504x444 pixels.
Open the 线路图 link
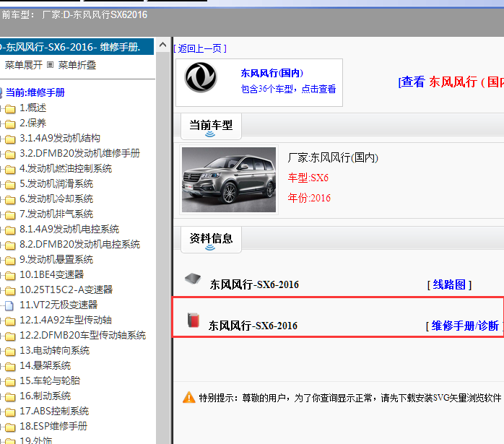[x=449, y=284]
